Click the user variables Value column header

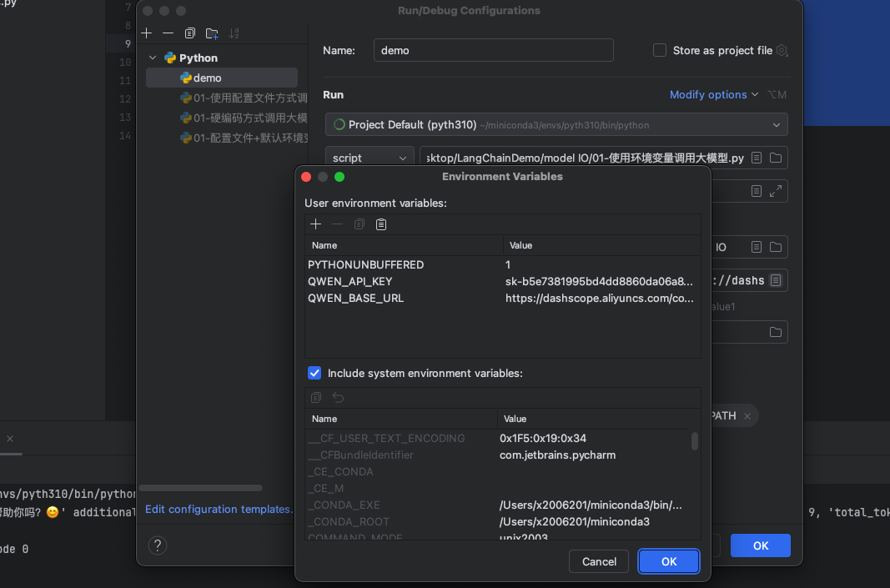[x=601, y=245]
